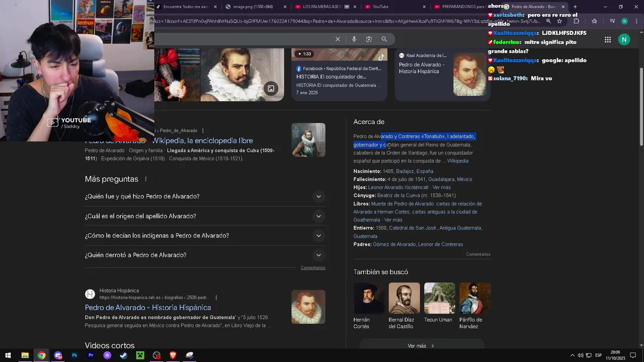Open the Google account avatar N
Screen dimensions: 644x362
[x=624, y=40]
